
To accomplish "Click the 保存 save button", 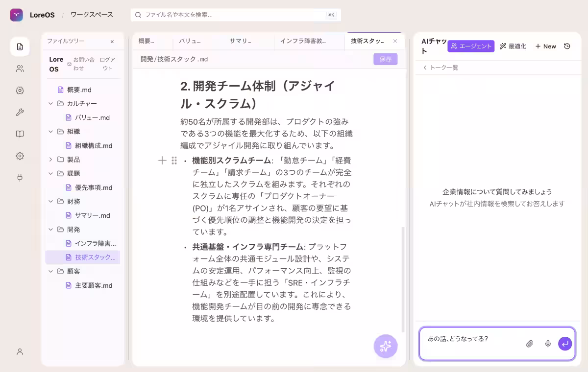I will [x=386, y=59].
